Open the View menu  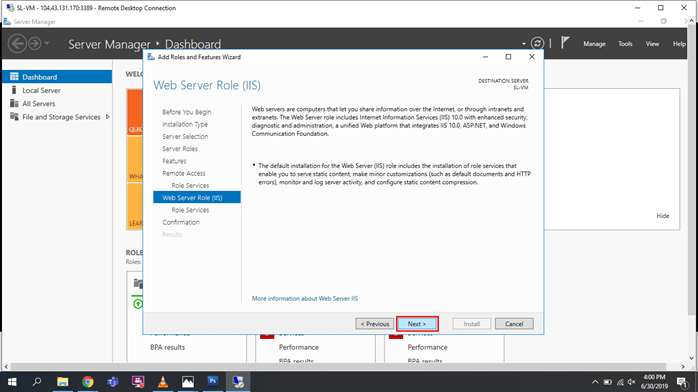click(x=652, y=44)
